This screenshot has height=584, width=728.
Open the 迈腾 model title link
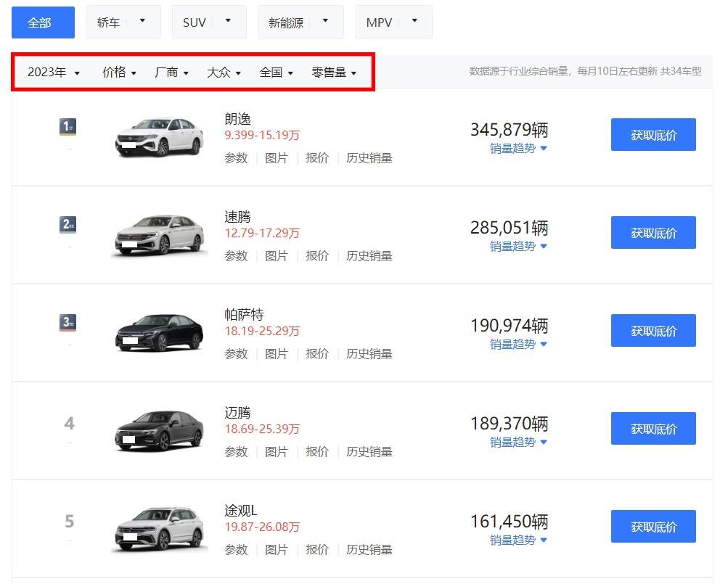pyautogui.click(x=238, y=413)
